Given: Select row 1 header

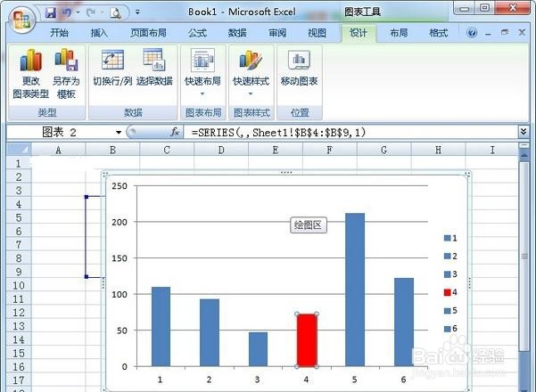Looking at the screenshot, I should coord(19,163).
